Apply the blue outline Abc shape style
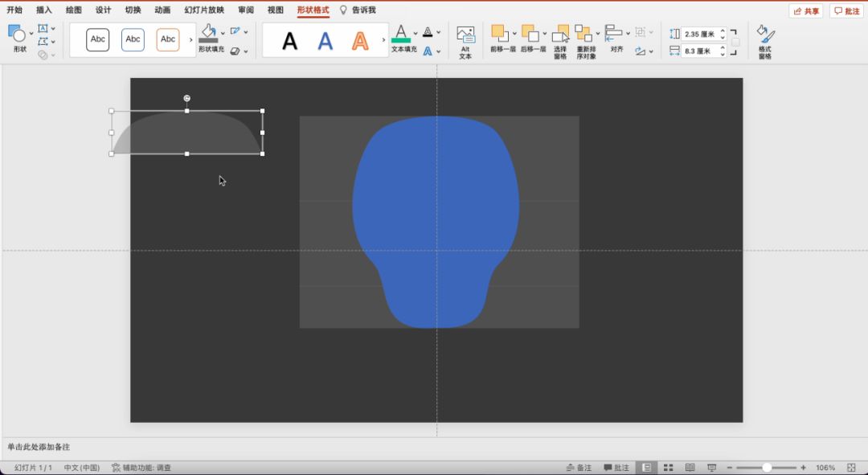This screenshot has height=475, width=868. tap(133, 39)
